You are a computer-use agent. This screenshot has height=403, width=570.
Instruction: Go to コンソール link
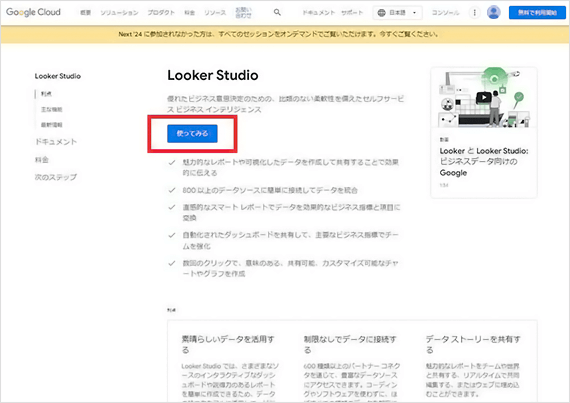(x=445, y=13)
